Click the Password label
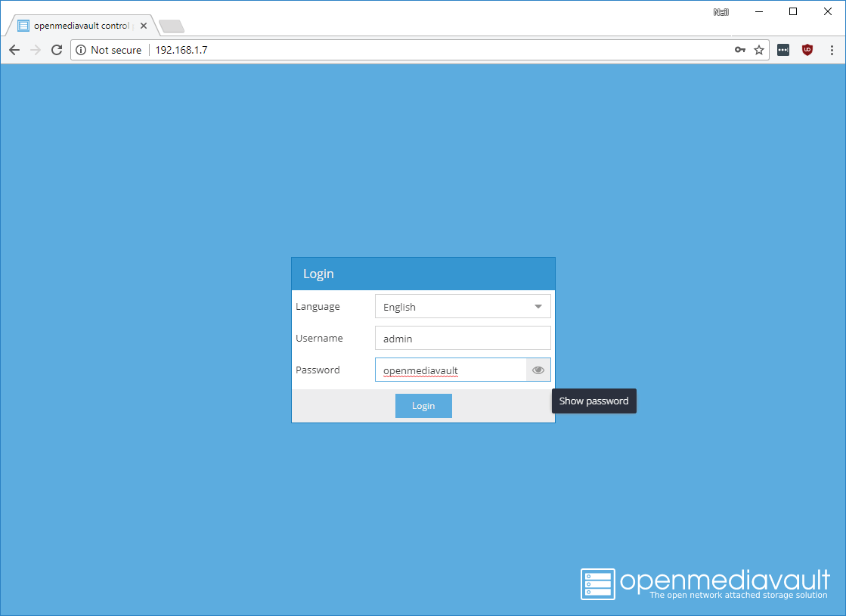The height and width of the screenshot is (616, 846). [318, 370]
